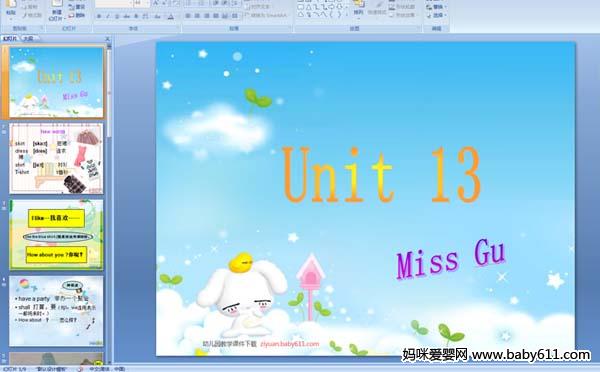Open the paragraph group dialog launcher
Viewport: 600px width, 372px height.
pyautogui.click(x=290, y=27)
